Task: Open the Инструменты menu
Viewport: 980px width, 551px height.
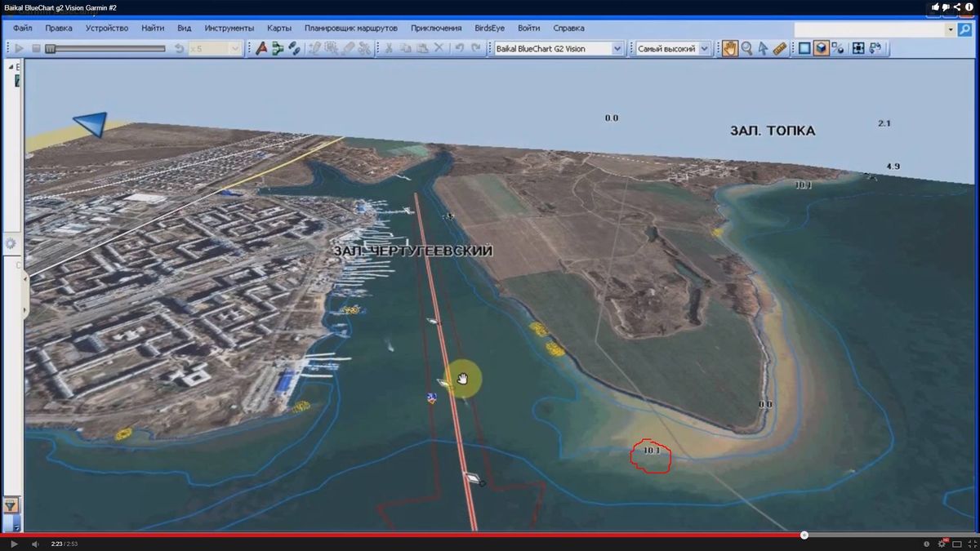Action: [x=229, y=28]
